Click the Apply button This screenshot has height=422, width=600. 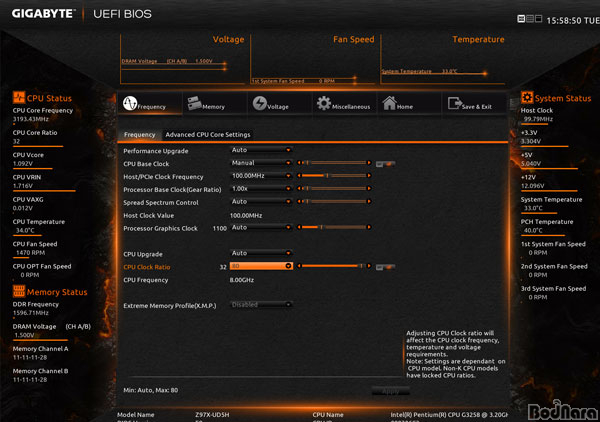pos(390,391)
